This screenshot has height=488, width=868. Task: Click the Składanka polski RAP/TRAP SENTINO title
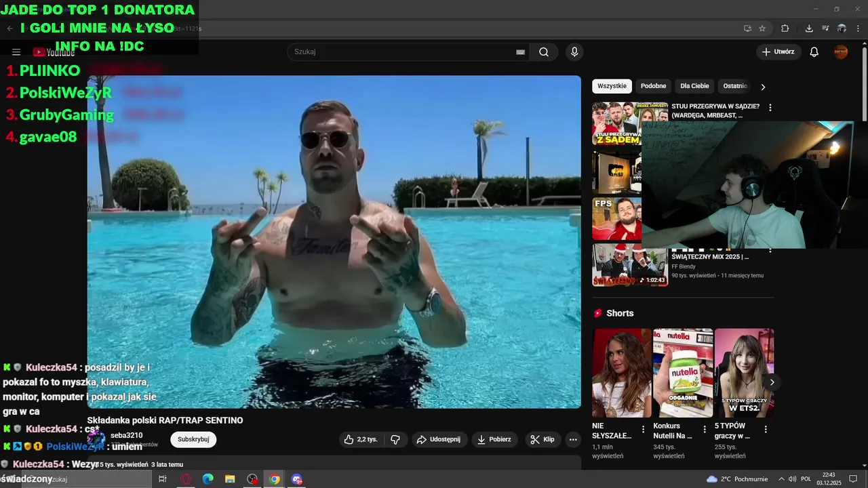[165, 420]
